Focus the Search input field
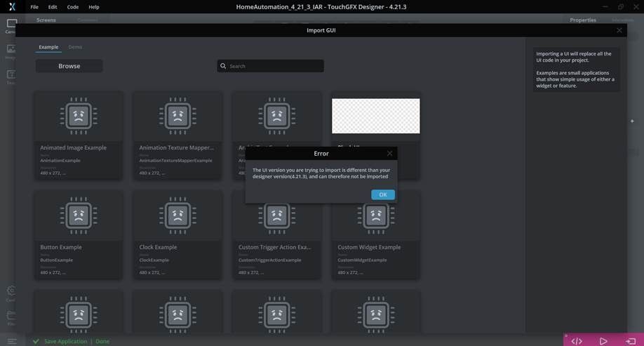Viewport: 644px width, 346px height. coord(270,66)
